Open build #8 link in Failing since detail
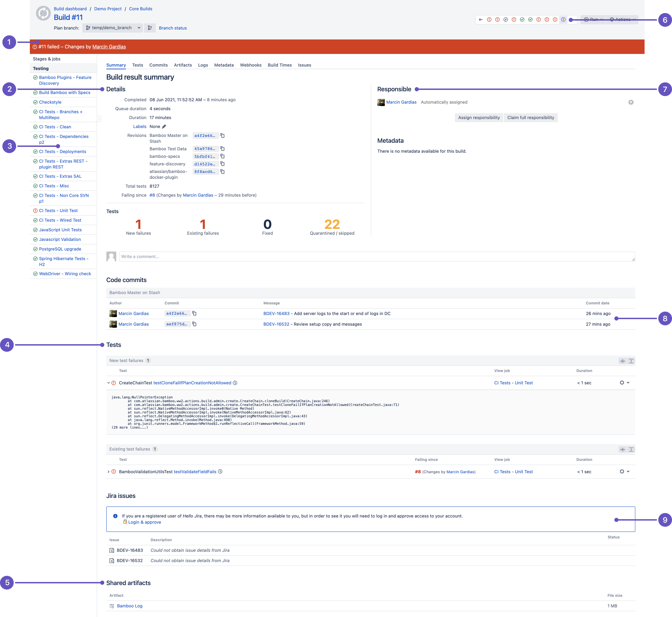 click(152, 195)
